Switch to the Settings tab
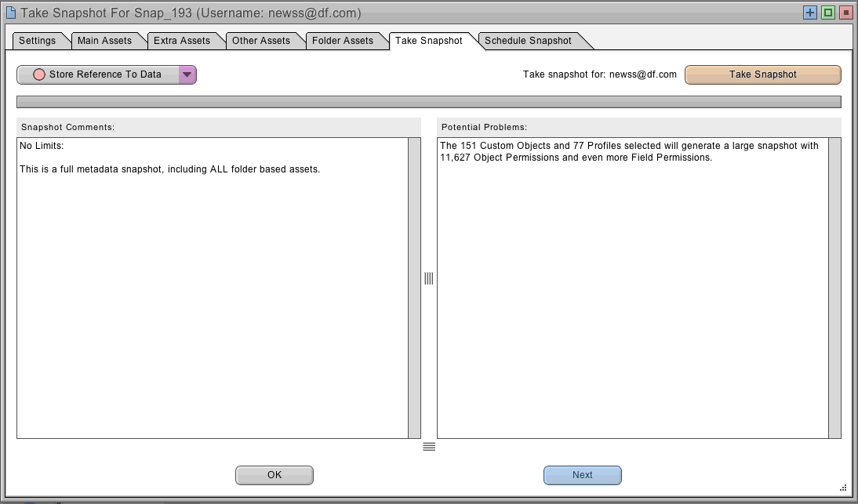Screen dimensions: 858x504 coord(38,41)
